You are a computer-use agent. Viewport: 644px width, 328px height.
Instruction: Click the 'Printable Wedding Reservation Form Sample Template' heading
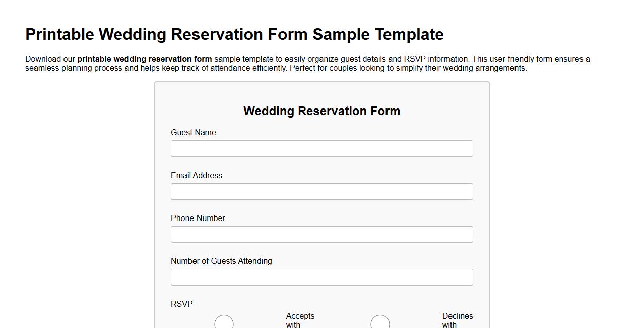234,34
